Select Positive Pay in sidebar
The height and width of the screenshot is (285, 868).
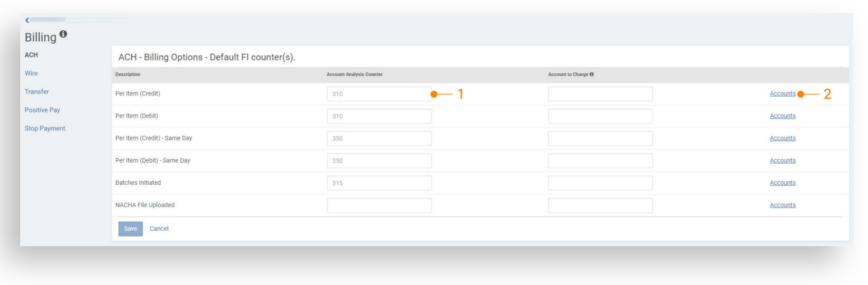point(42,110)
